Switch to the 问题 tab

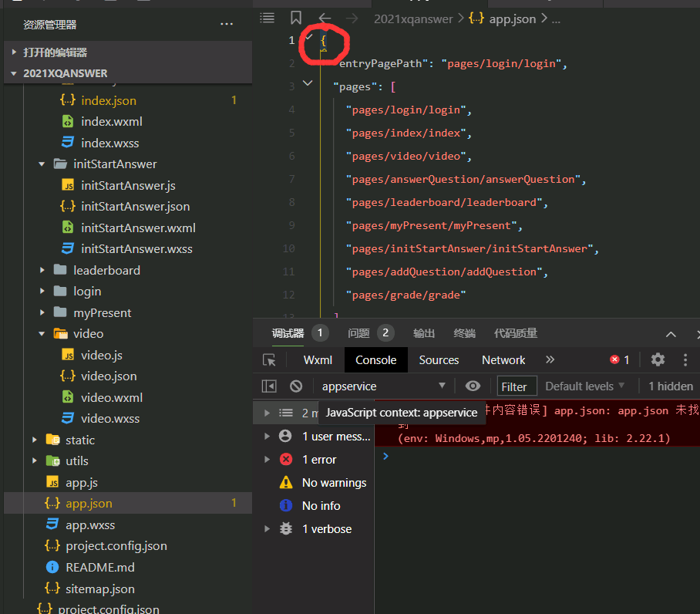pos(358,333)
